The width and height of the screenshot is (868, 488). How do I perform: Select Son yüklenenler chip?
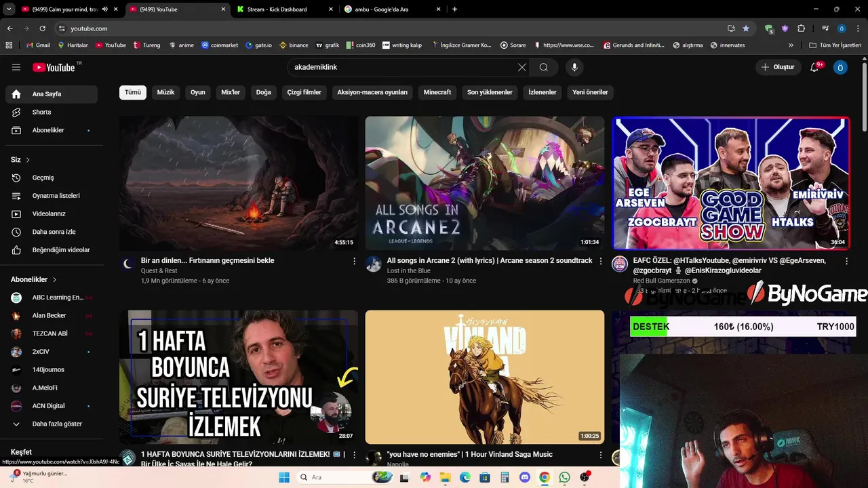tap(490, 92)
